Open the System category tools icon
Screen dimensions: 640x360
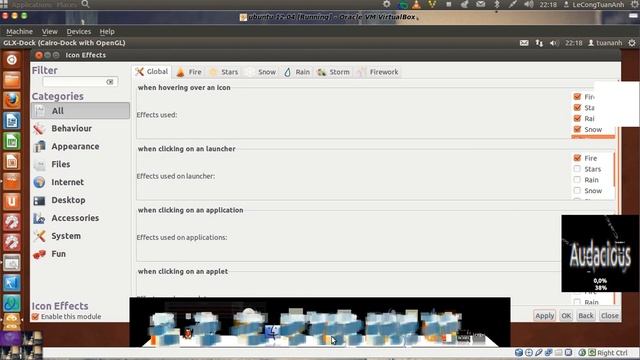tap(39, 236)
